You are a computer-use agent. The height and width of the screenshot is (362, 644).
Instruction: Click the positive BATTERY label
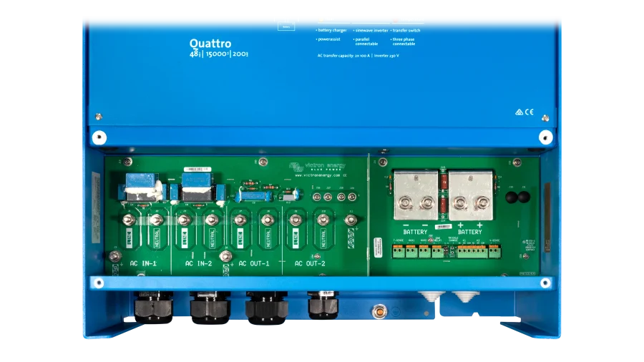(470, 232)
